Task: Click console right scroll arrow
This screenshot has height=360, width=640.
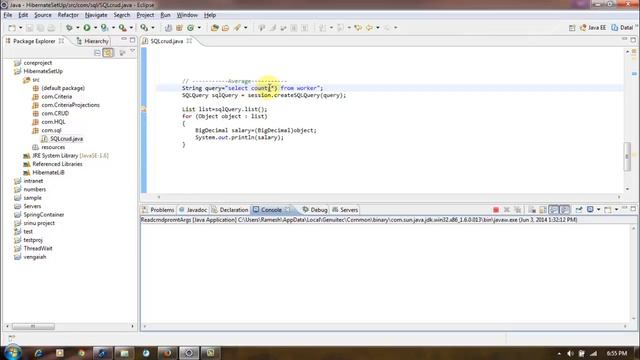Action: 625,326
